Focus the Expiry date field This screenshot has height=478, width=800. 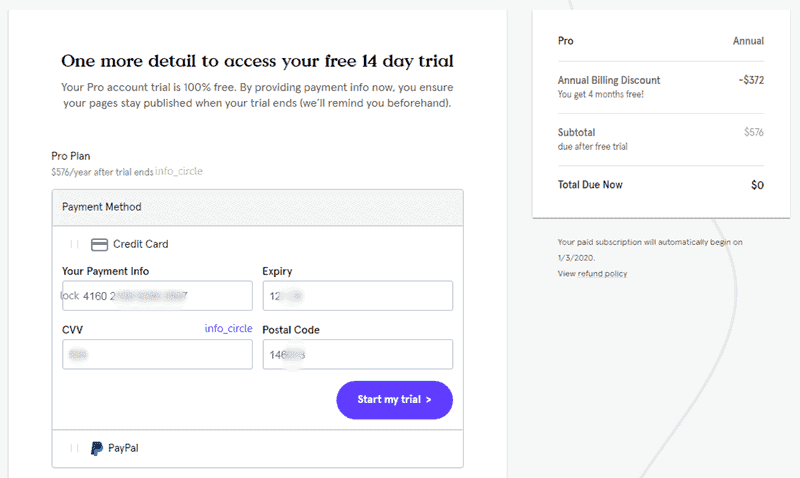click(x=357, y=296)
